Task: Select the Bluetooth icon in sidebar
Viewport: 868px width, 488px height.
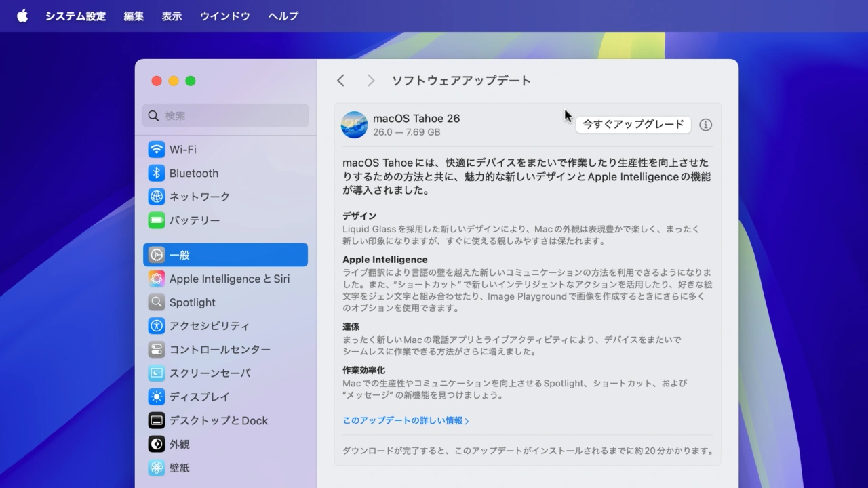Action: pyautogui.click(x=157, y=173)
